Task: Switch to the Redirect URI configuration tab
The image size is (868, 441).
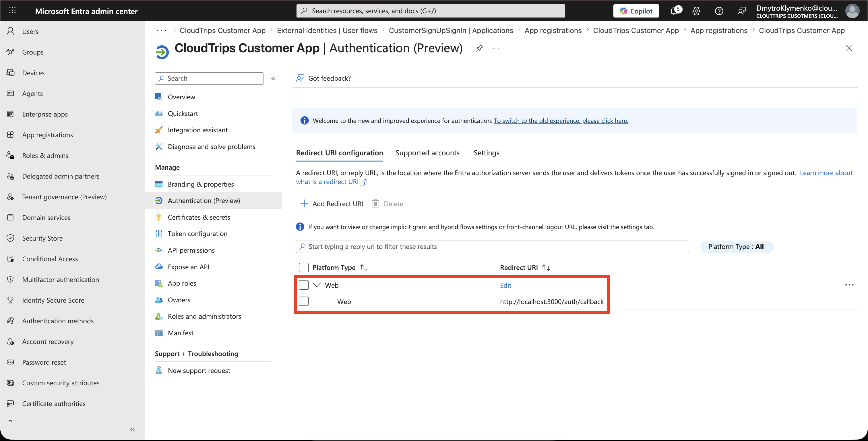Action: (339, 153)
